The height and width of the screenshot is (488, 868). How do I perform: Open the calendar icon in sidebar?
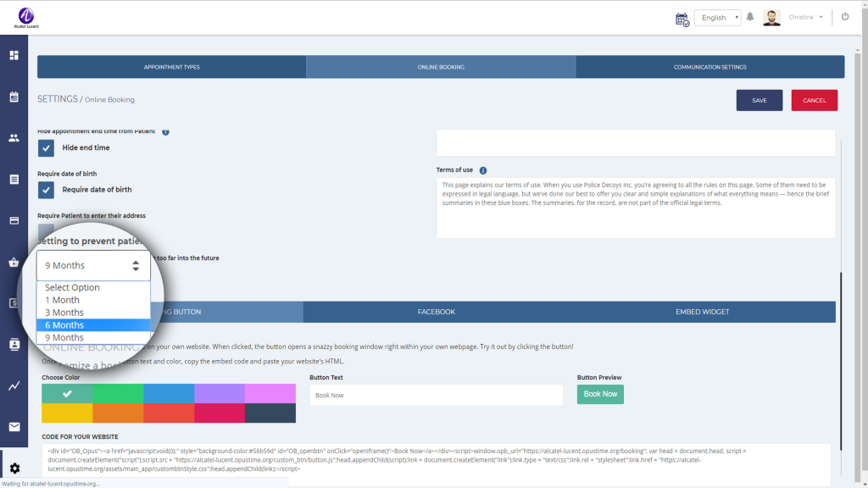(x=14, y=97)
